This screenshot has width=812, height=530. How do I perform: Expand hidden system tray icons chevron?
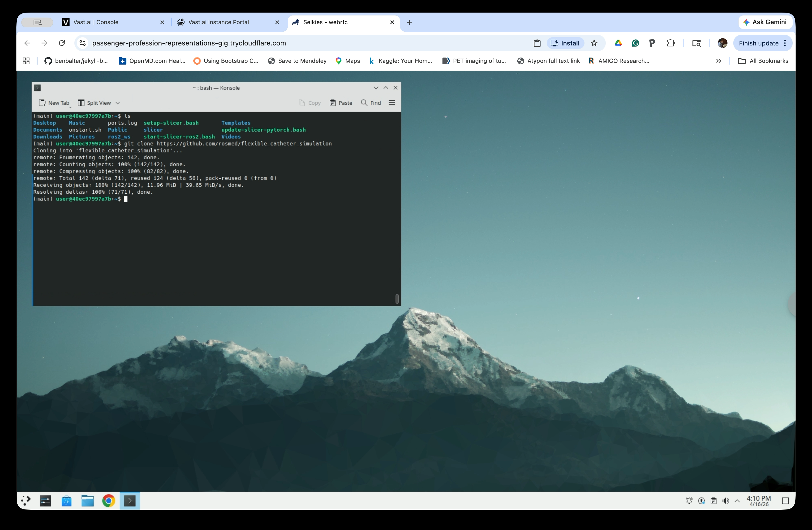click(x=737, y=501)
